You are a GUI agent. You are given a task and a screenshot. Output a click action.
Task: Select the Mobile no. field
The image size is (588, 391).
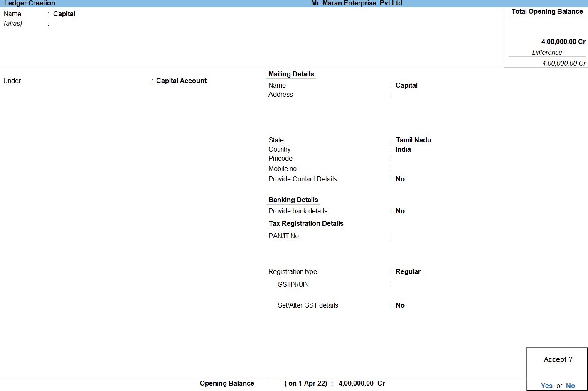[416, 169]
